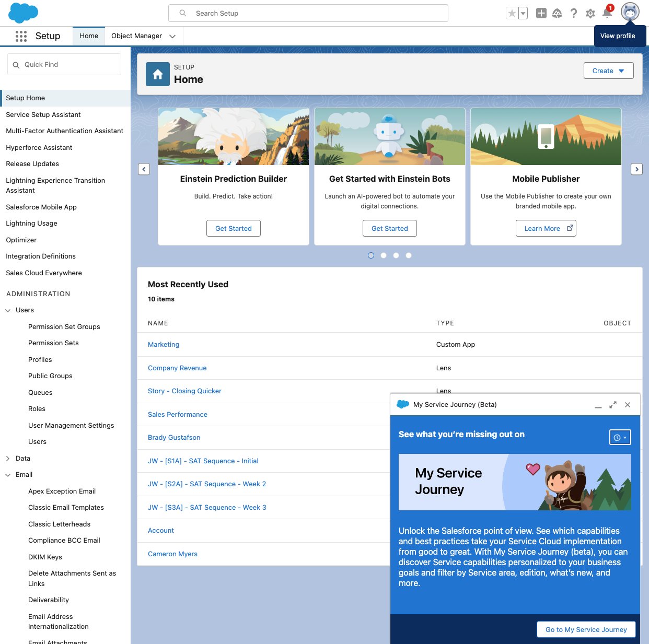The image size is (649, 644).
Task: Open the Company Revenue link
Action: (177, 368)
